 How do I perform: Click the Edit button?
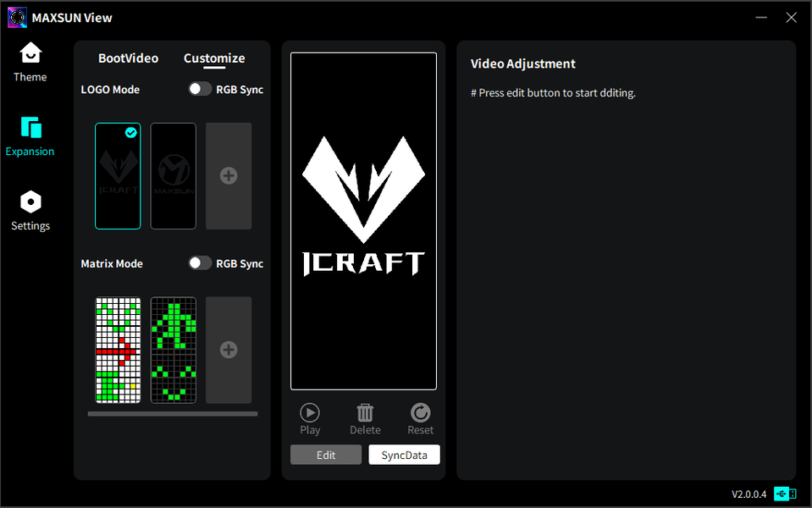[326, 455]
